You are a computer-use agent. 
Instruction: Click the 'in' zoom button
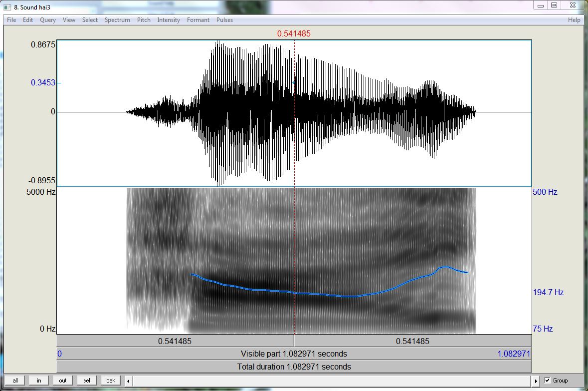tap(39, 381)
